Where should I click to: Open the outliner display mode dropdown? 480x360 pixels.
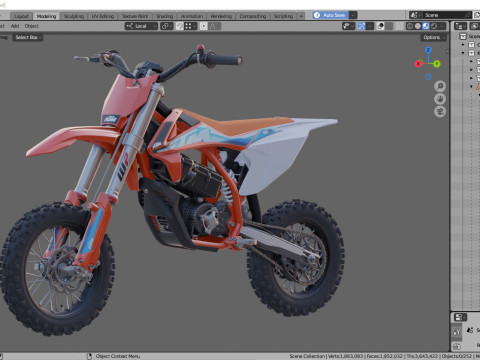(475, 26)
